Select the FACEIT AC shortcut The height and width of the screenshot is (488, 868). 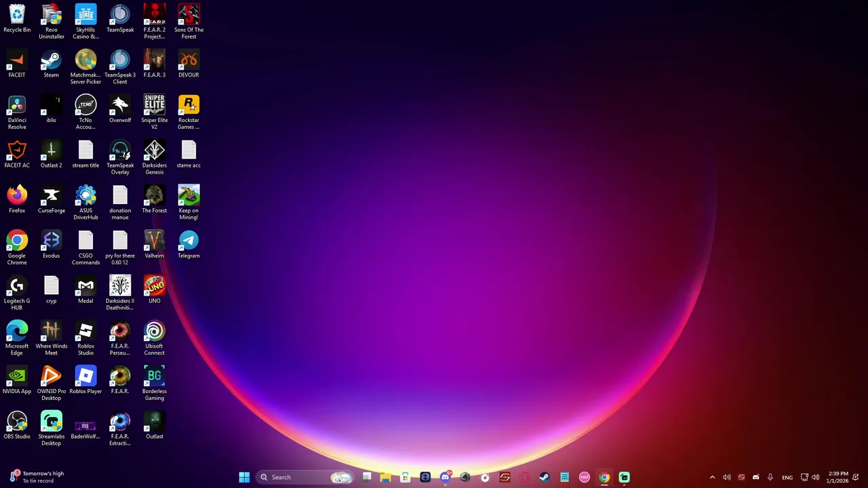point(17,155)
